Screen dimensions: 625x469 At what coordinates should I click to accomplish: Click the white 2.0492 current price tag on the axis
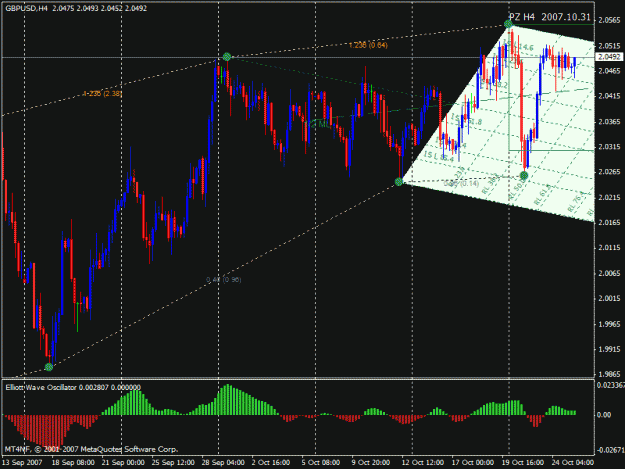coord(609,57)
